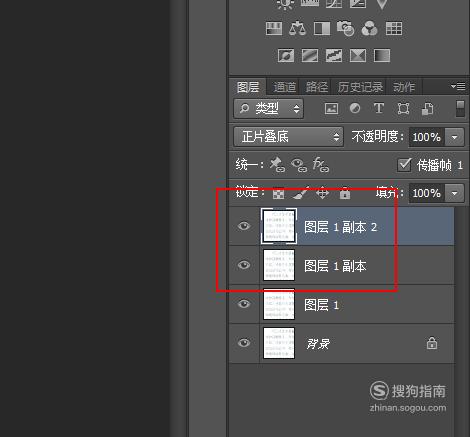The image size is (470, 437).
Task: Click the 不透明度 100% value field
Action: 427,137
